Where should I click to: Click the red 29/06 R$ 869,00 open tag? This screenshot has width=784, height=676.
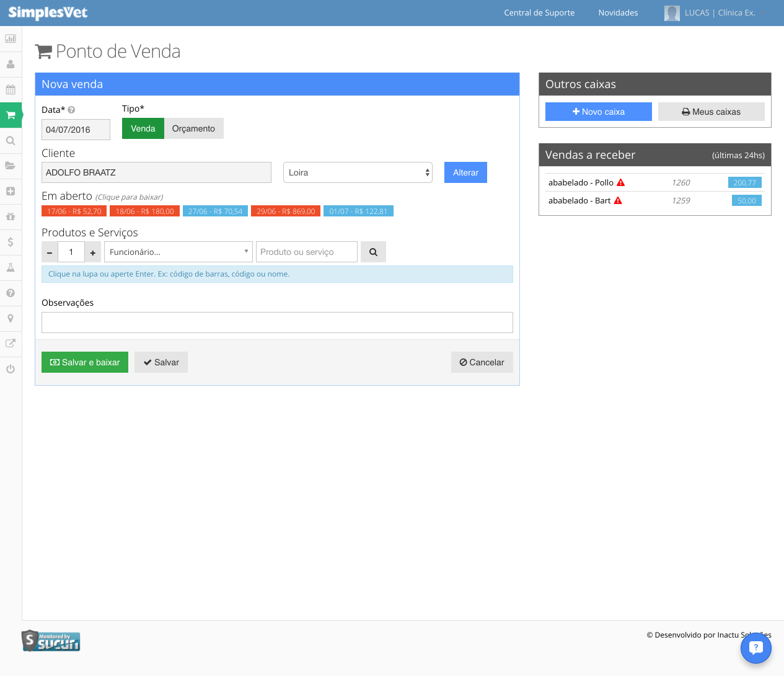coord(286,211)
